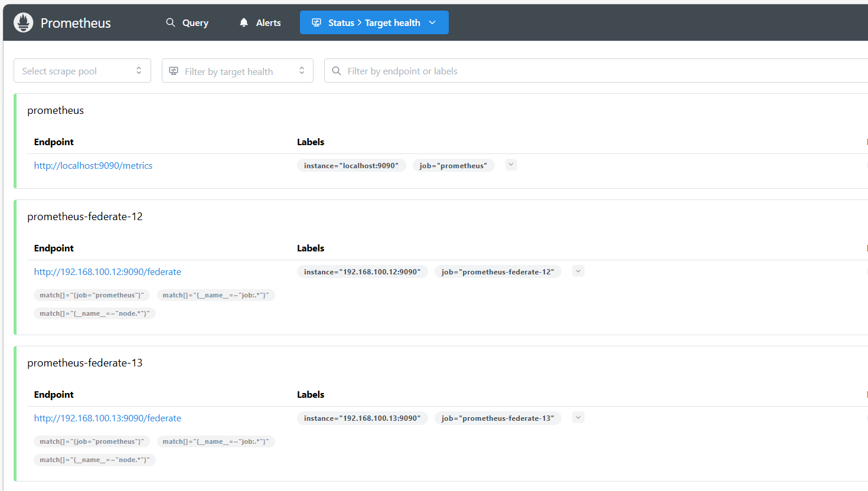This screenshot has width=868, height=491.
Task: Open the 192.168.100.13:9090/federate endpoint link
Action: coord(107,418)
